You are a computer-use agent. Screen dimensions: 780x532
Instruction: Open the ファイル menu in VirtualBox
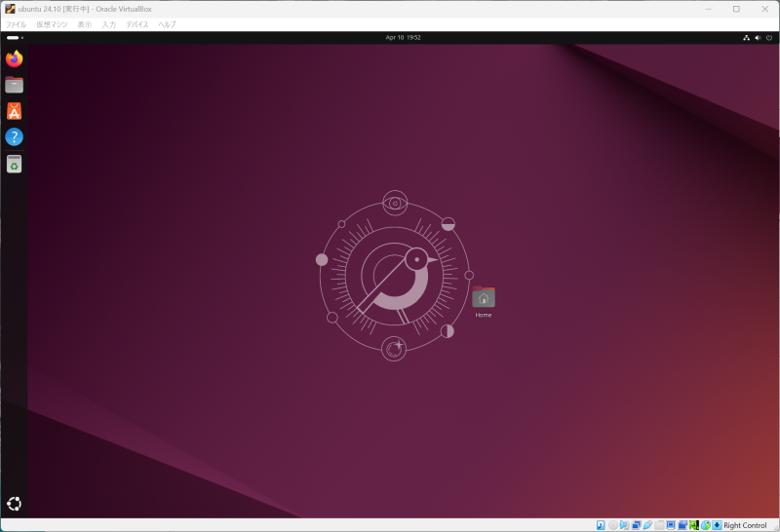pyautogui.click(x=16, y=24)
